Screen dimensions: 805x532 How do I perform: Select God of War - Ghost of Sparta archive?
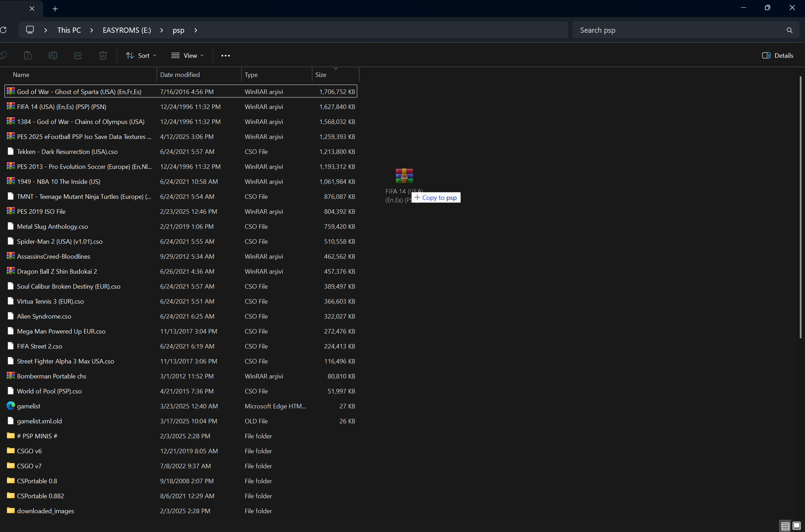click(181, 92)
